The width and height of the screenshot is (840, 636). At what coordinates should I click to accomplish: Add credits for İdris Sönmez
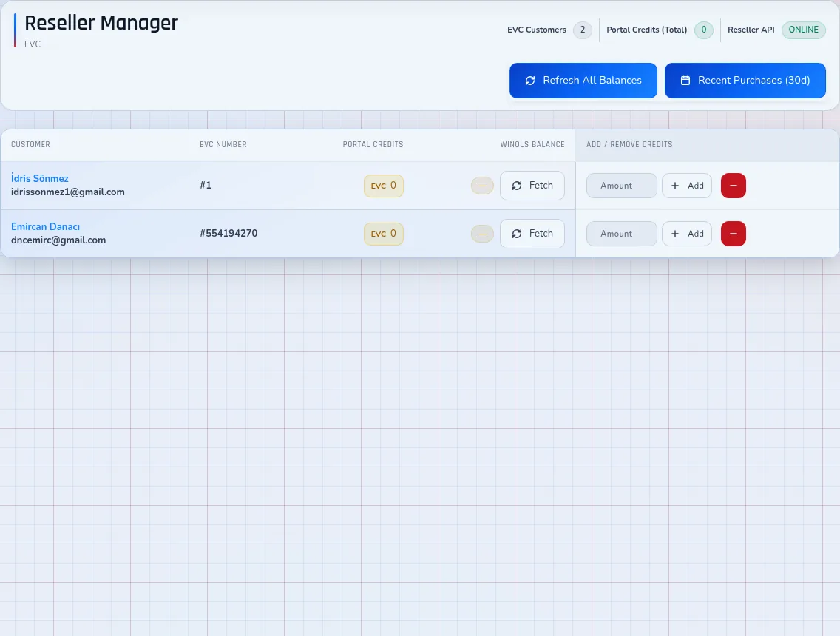tap(687, 186)
